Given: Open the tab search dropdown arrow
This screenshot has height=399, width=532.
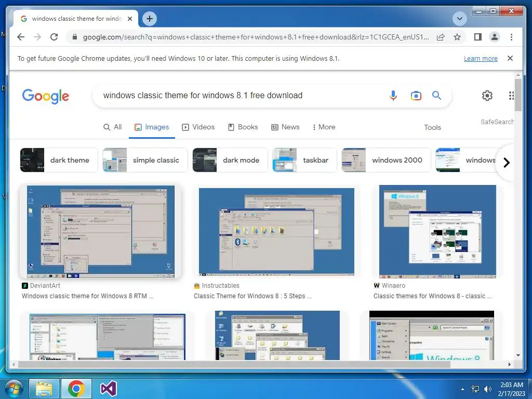Looking at the screenshot, I should [460, 19].
